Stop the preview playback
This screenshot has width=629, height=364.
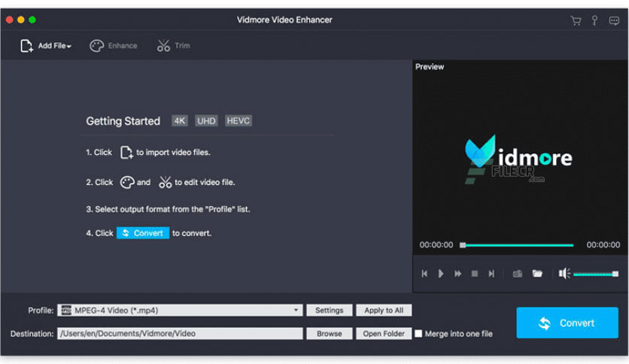pos(475,274)
